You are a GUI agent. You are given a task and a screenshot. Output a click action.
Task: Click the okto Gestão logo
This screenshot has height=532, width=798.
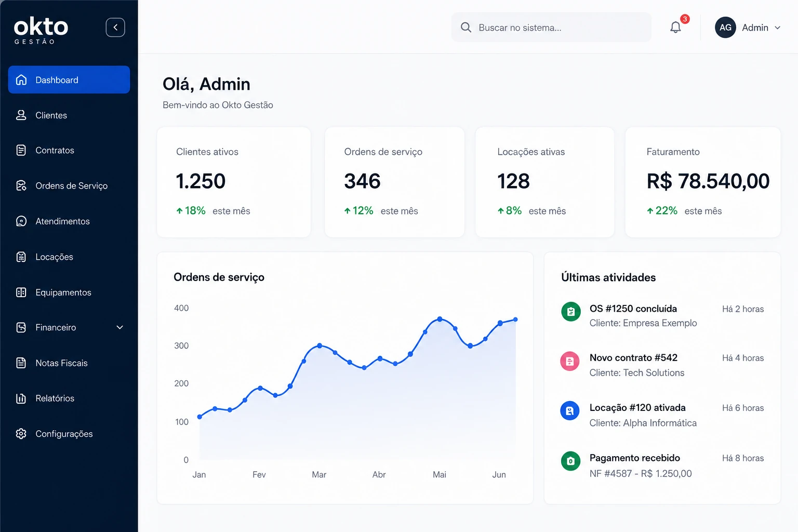41,30
